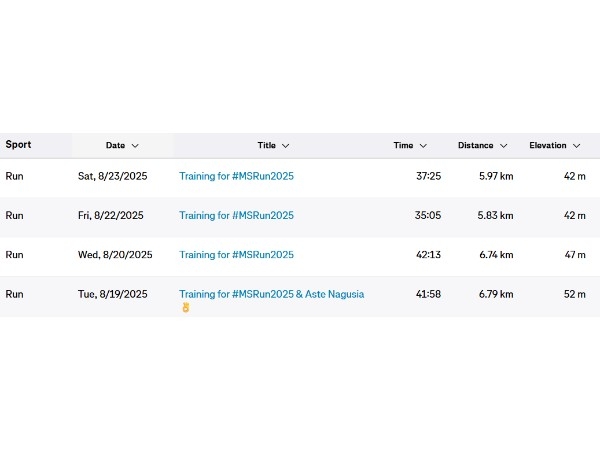This screenshot has width=600, height=450.
Task: Select the 37:25 time cell
Action: 429,176
